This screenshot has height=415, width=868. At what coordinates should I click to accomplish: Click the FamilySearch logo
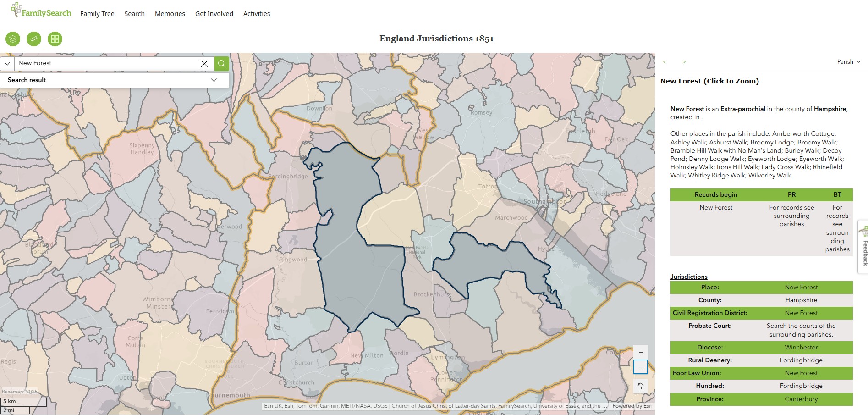(41, 11)
